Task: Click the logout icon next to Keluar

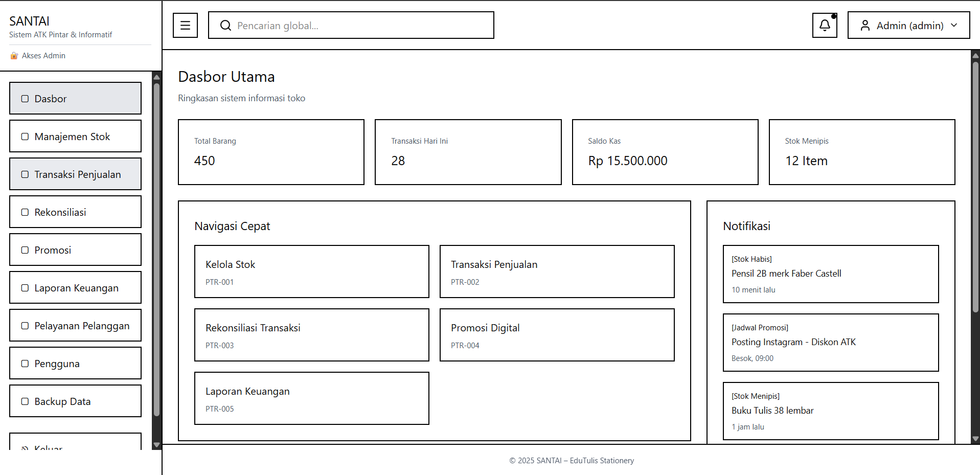Action: [24, 448]
